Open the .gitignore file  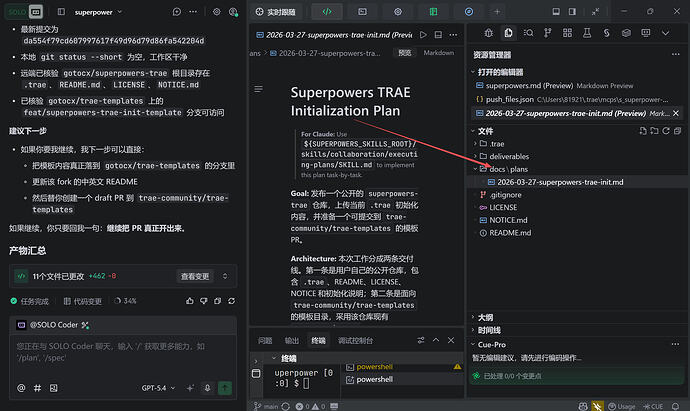point(505,195)
